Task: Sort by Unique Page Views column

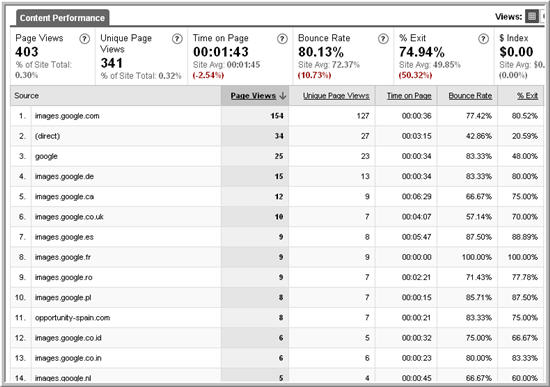Action: pos(336,96)
